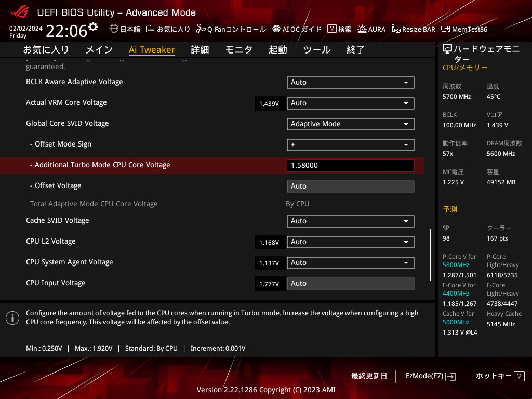Viewport: 532px width, 399px height.
Task: Click the vertical scrollbar thumb
Action: coord(430,255)
